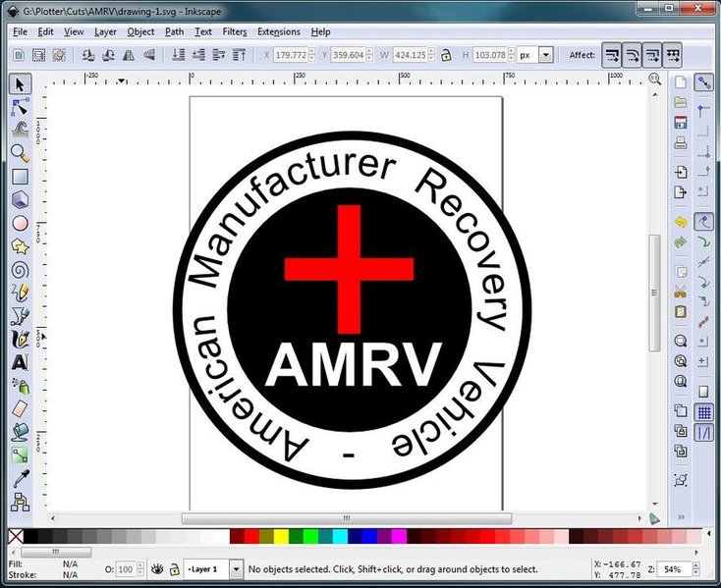
Task: Open the Help menu
Action: 320,31
